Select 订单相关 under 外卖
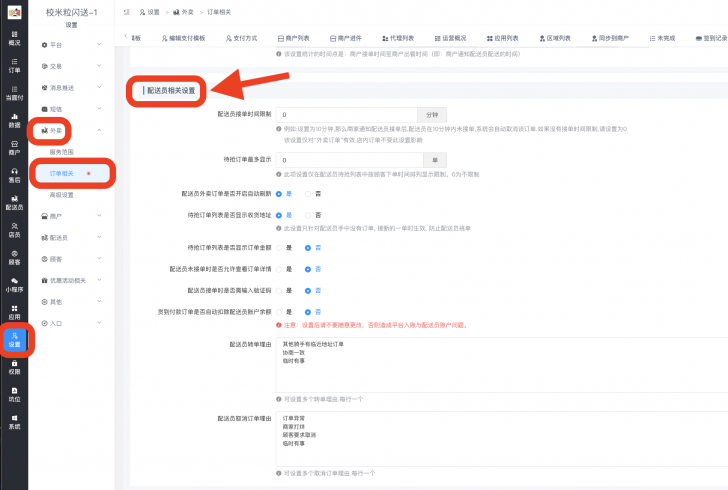This screenshot has height=490, width=728. coord(72,173)
